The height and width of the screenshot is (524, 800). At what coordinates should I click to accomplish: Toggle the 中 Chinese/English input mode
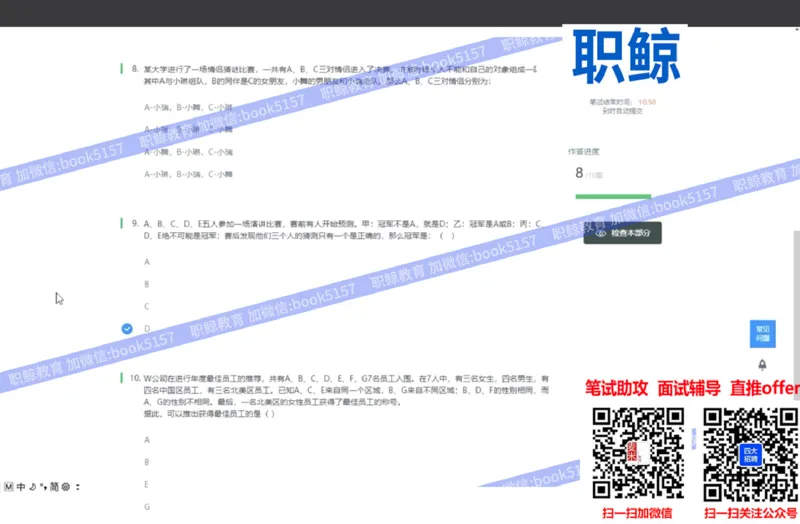point(21,487)
